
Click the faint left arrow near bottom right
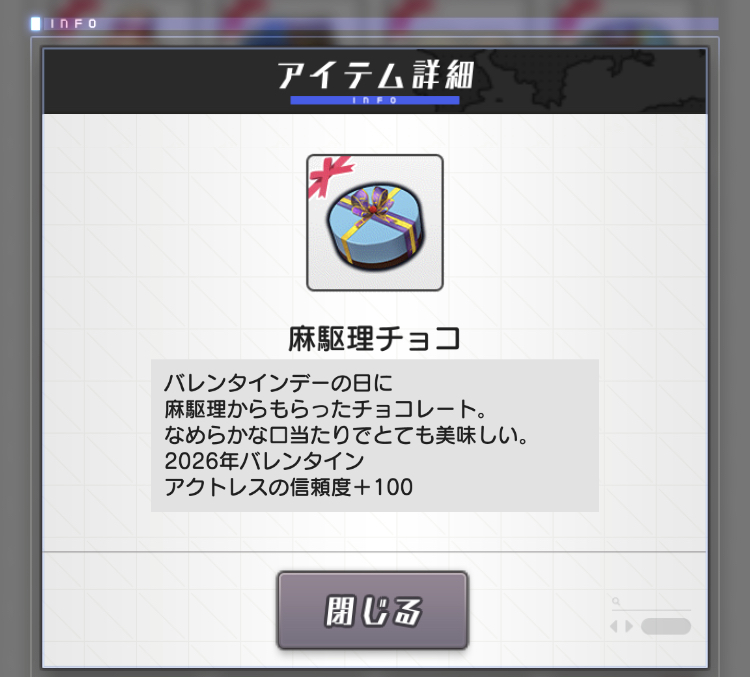point(614,626)
